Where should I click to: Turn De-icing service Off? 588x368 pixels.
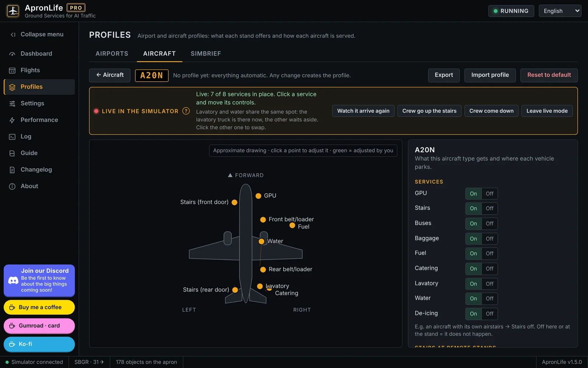coord(490,314)
